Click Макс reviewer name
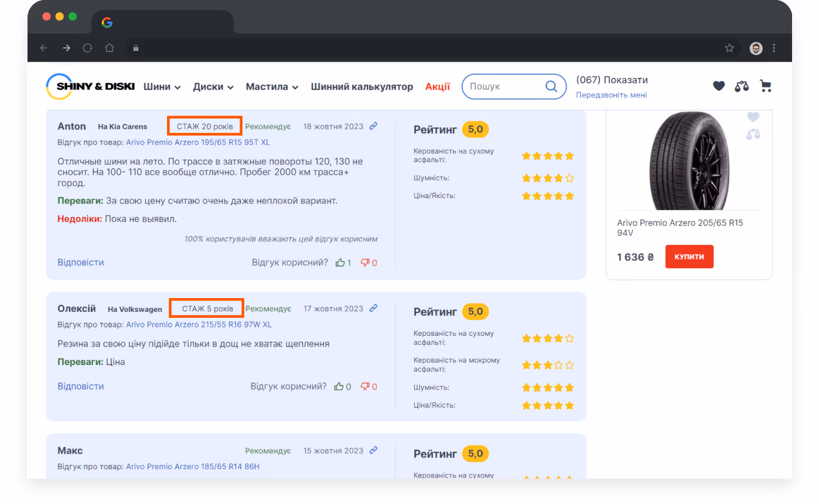Image resolution: width=819 pixels, height=504 pixels. pos(70,451)
